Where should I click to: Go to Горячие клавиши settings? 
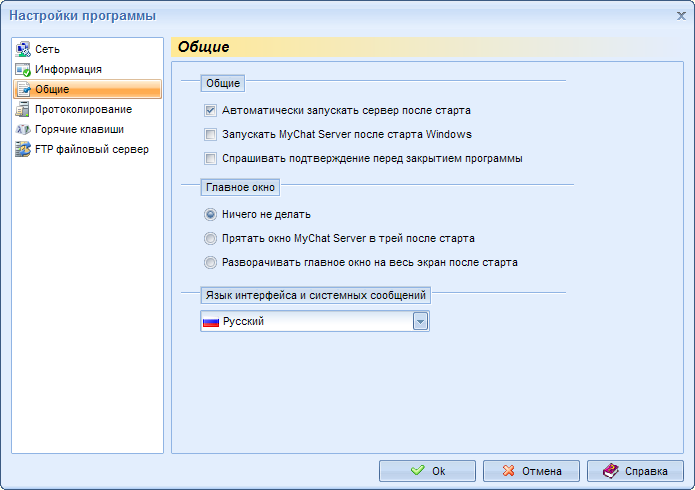pos(87,129)
